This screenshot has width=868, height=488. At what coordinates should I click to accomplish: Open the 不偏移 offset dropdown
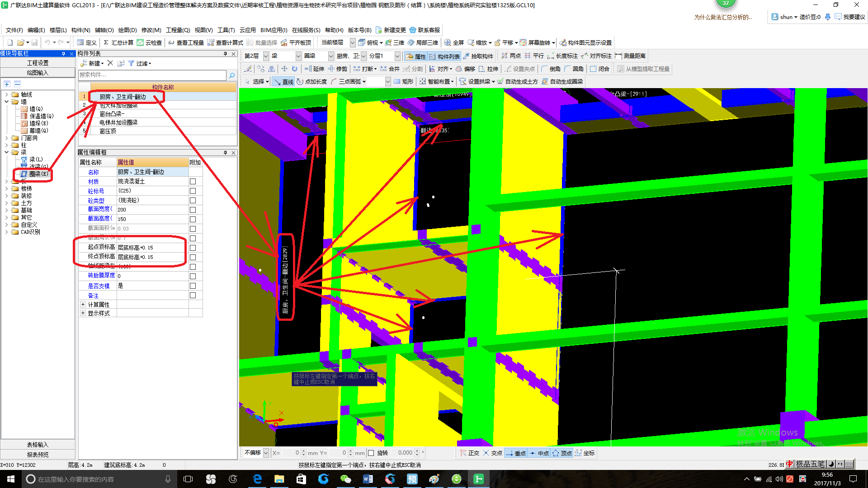(x=266, y=453)
